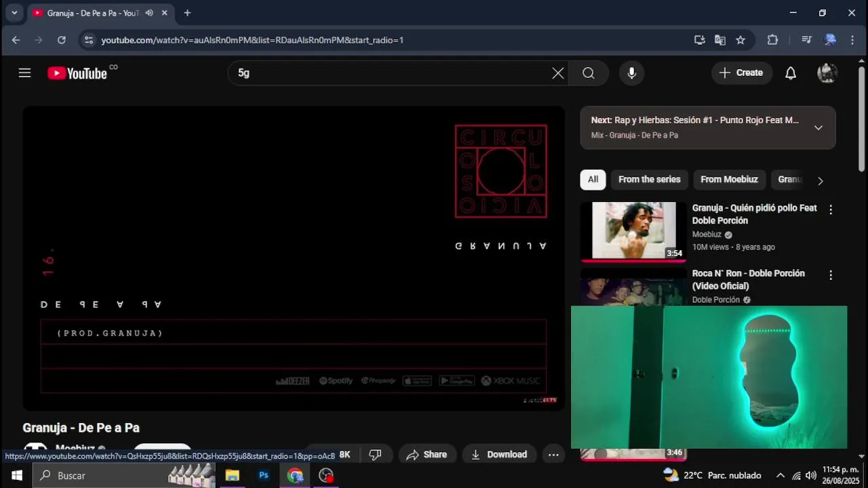Click the mix label Mix - Granuja - De Pe a Pa
Image resolution: width=868 pixels, height=488 pixels.
634,135
